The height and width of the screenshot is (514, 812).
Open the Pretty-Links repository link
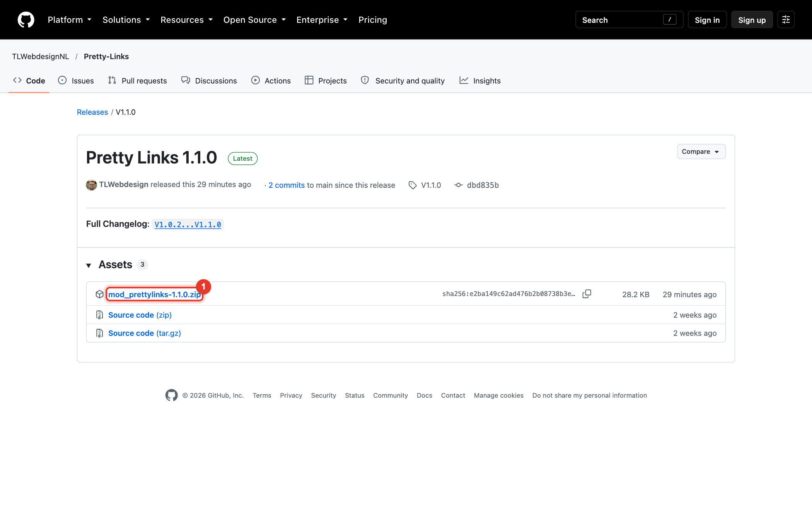[106, 56]
